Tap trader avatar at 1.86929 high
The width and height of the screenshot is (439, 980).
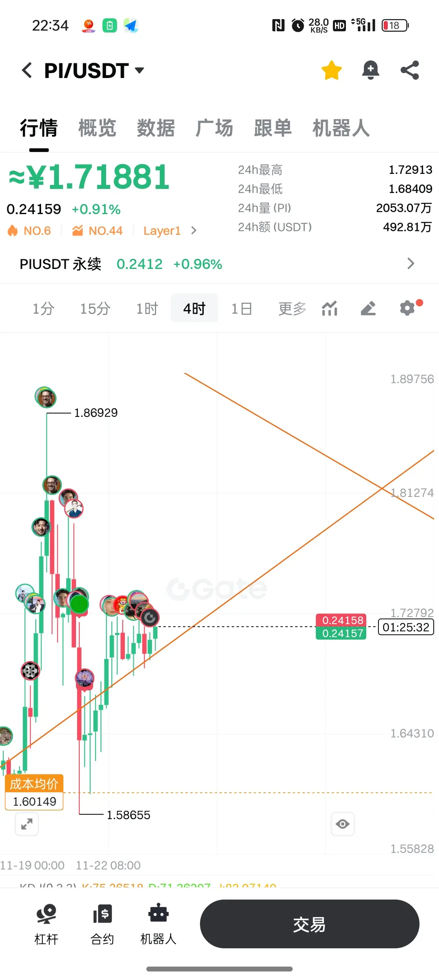click(x=46, y=397)
